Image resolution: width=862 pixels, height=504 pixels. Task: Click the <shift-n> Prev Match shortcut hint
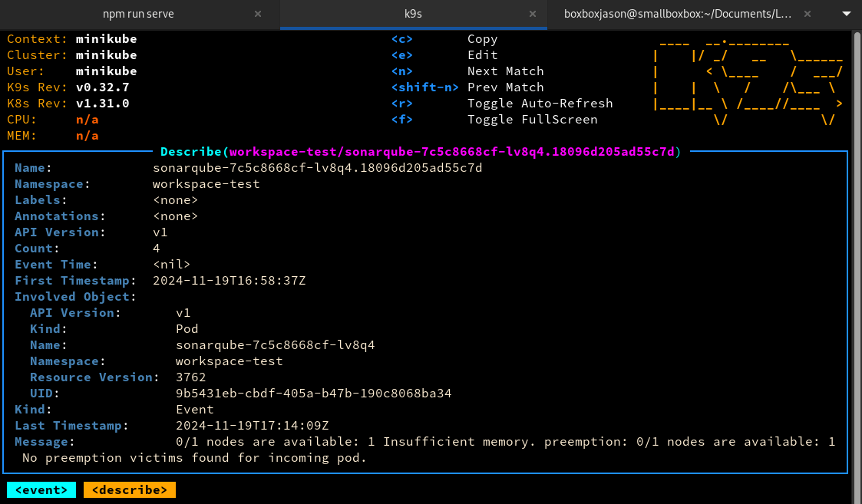tap(467, 87)
